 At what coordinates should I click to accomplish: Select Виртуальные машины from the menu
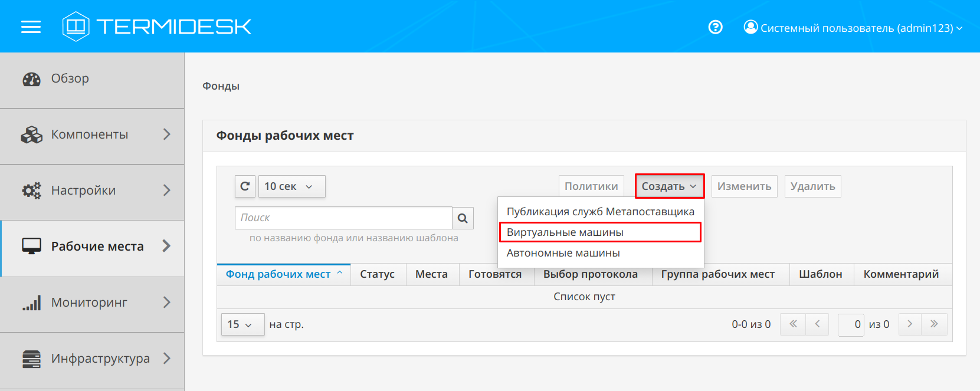[x=599, y=232]
